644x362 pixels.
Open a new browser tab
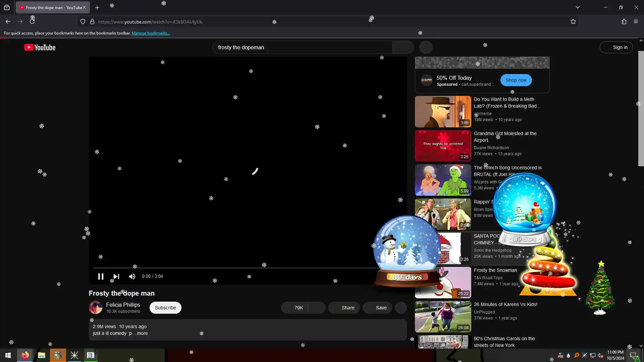[x=97, y=7]
